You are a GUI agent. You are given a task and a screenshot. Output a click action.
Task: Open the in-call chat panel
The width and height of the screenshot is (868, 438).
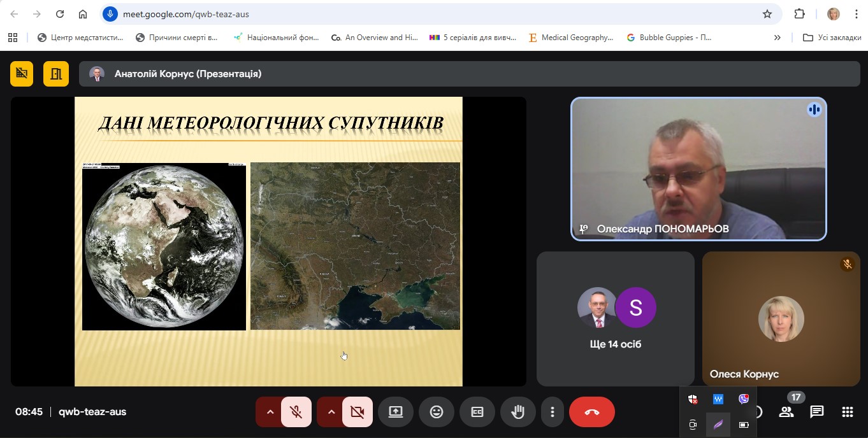click(816, 412)
